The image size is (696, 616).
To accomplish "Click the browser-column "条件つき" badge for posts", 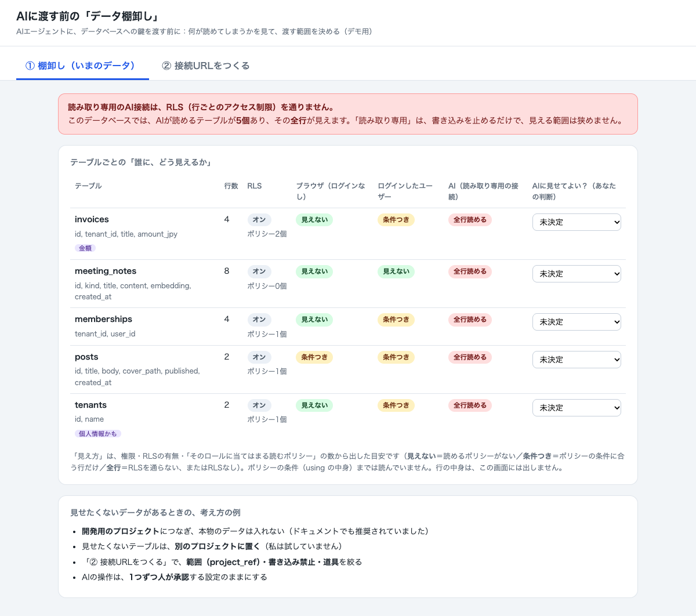I will 314,357.
